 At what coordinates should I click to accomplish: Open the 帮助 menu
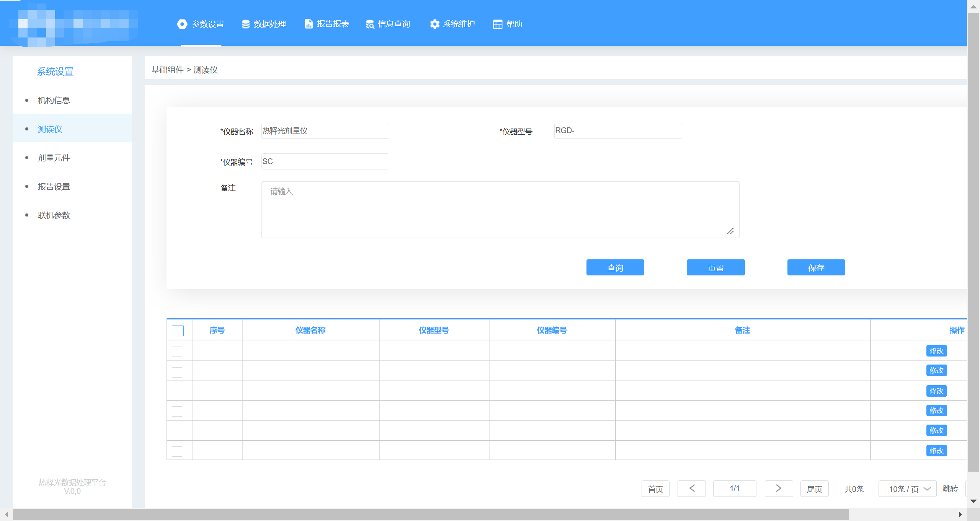pyautogui.click(x=508, y=24)
